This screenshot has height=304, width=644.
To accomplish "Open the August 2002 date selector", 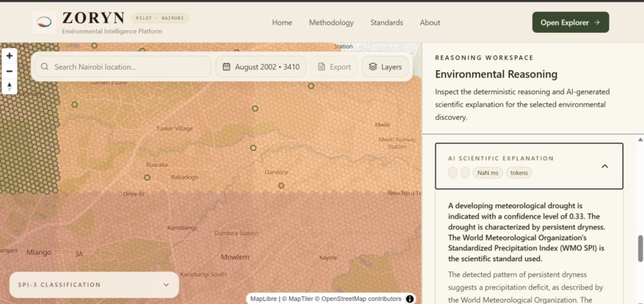I will [x=260, y=67].
